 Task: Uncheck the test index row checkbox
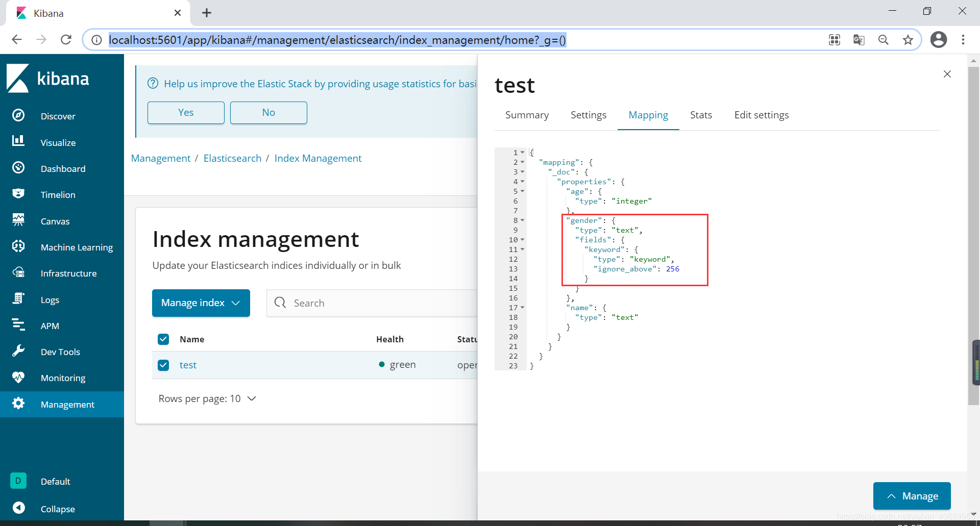[x=163, y=365]
